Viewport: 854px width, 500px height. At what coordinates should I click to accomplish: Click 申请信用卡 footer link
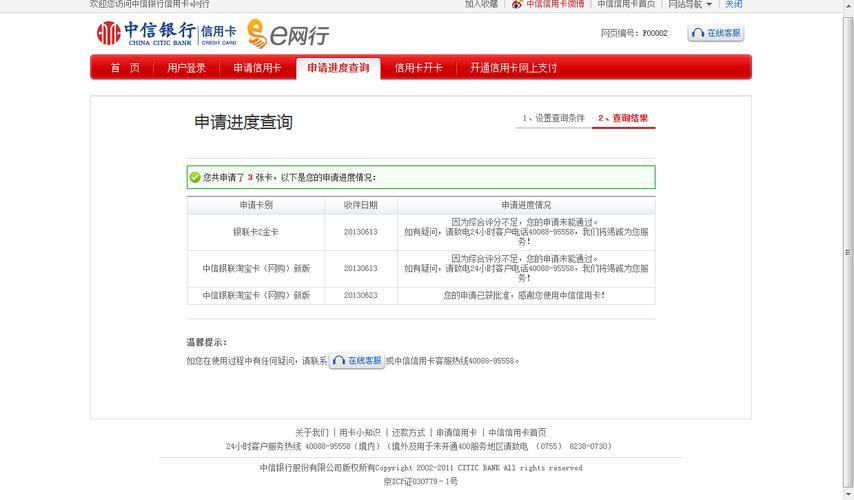(456, 432)
